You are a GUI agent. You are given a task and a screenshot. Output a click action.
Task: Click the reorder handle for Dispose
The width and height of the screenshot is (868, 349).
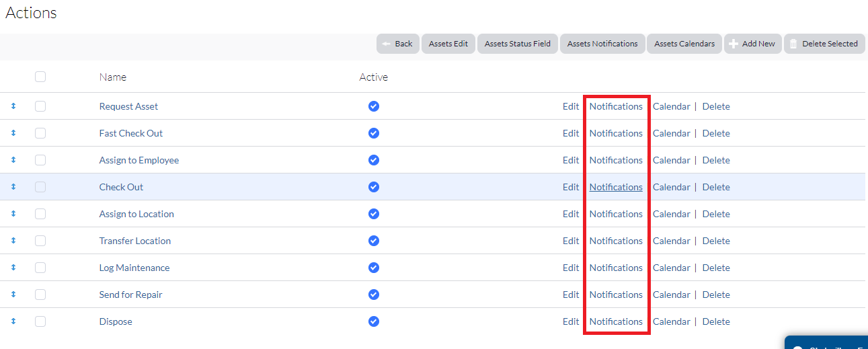(13, 321)
